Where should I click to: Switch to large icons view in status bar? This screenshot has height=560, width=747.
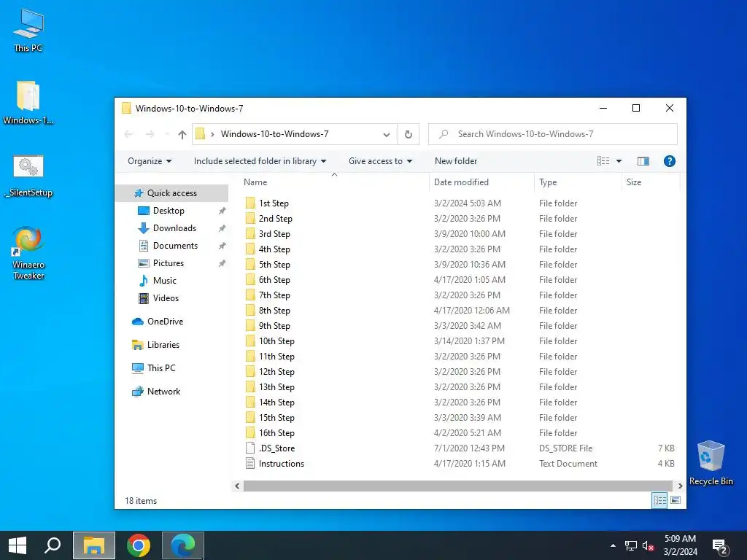click(675, 500)
